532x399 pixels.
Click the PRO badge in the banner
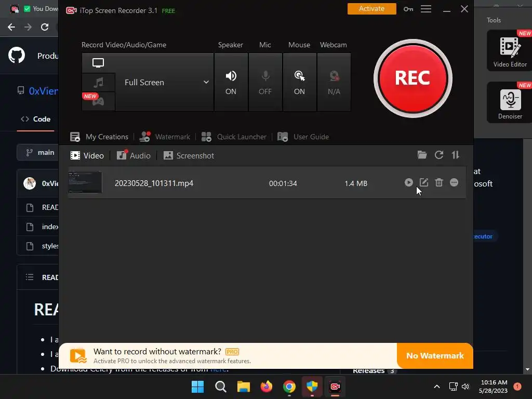click(x=232, y=352)
